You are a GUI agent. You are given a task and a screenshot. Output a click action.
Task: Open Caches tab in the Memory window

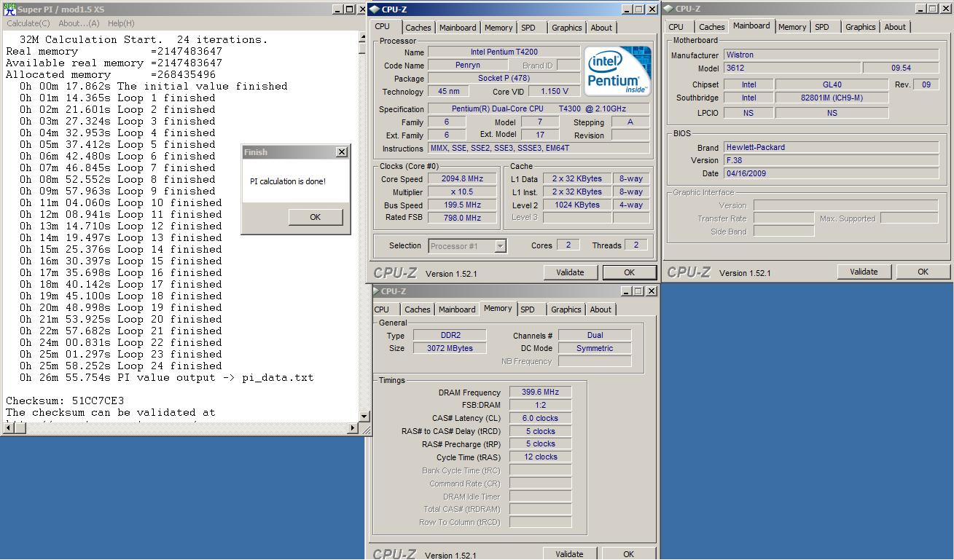418,309
